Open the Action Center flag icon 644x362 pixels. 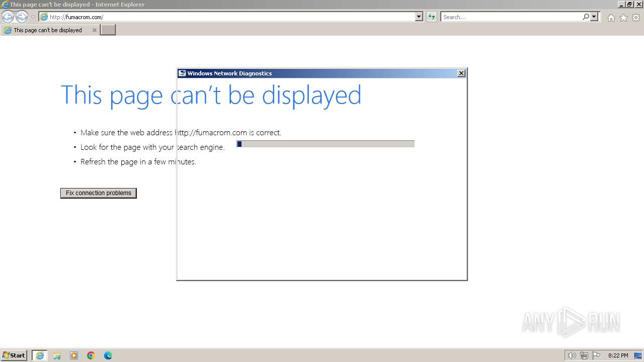596,355
